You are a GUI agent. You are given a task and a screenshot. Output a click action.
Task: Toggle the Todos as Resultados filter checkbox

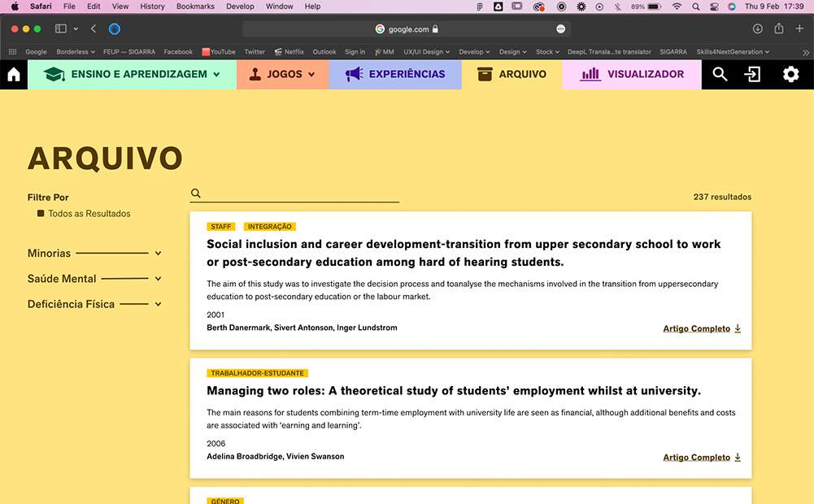coord(41,214)
